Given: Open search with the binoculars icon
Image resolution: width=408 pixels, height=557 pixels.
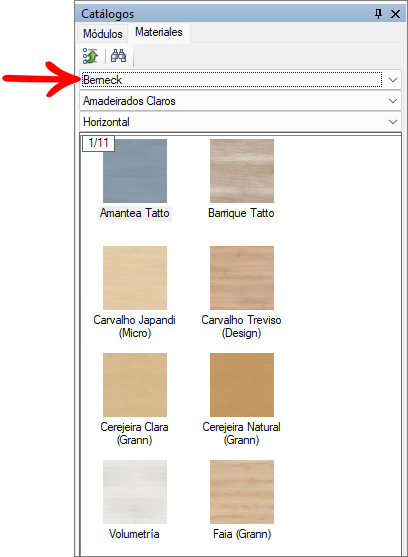Looking at the screenshot, I should 118,56.
